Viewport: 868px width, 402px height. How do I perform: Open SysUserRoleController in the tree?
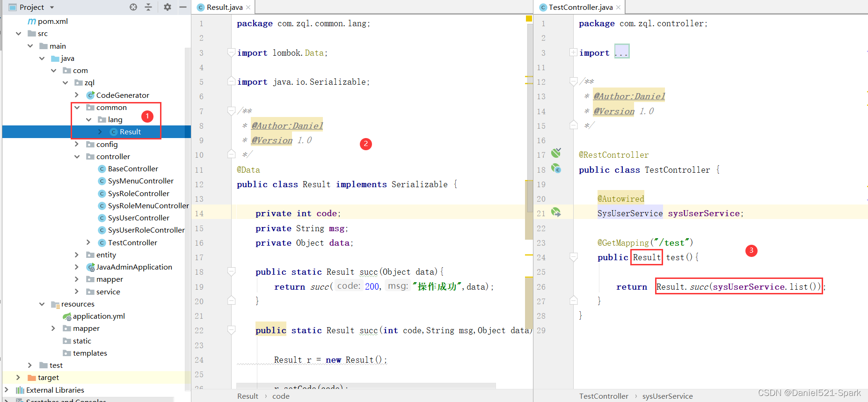click(x=146, y=230)
